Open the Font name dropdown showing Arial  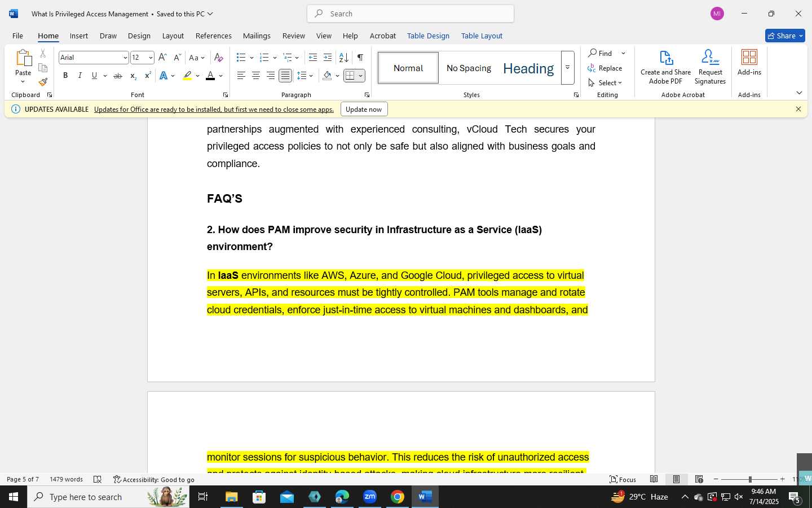tap(125, 58)
